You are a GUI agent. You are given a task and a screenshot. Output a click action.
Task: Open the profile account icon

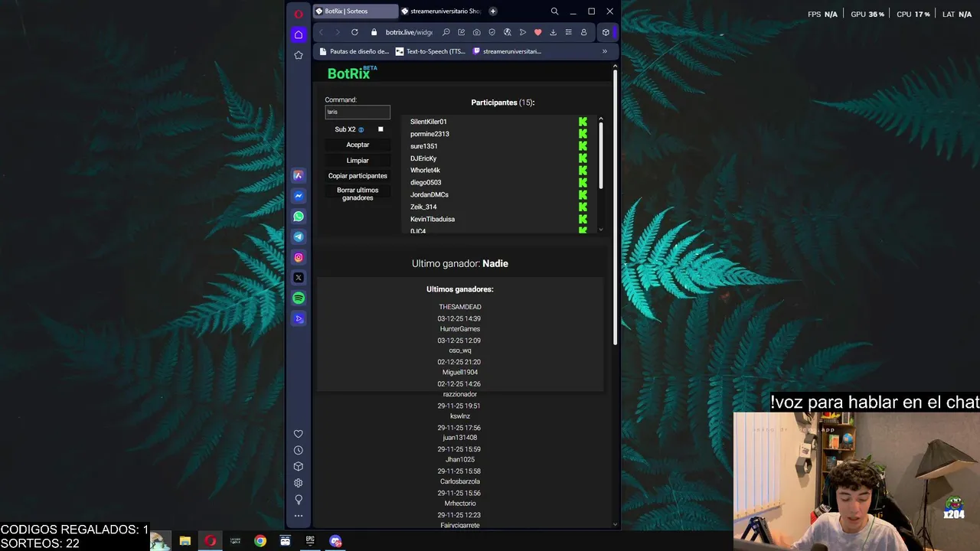coord(583,32)
